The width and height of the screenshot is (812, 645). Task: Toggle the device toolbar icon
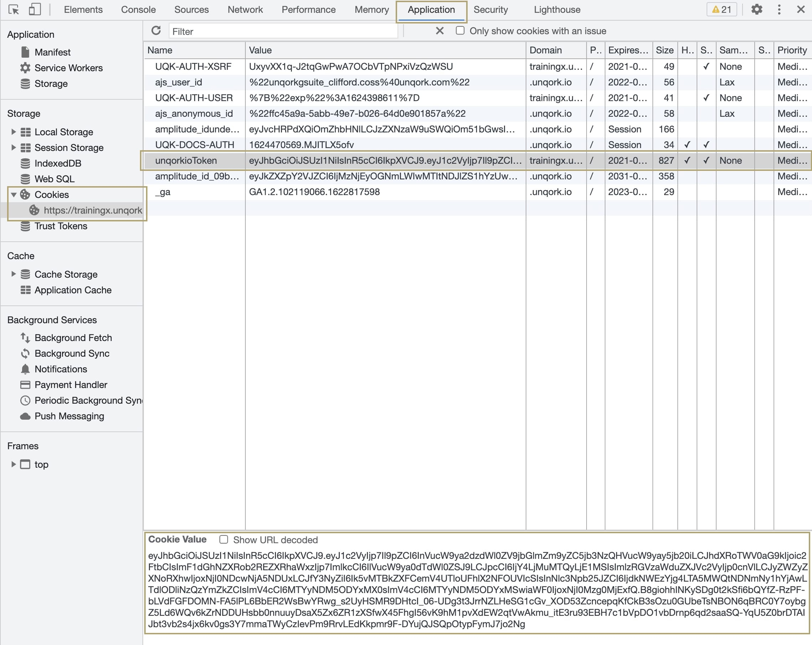point(35,9)
